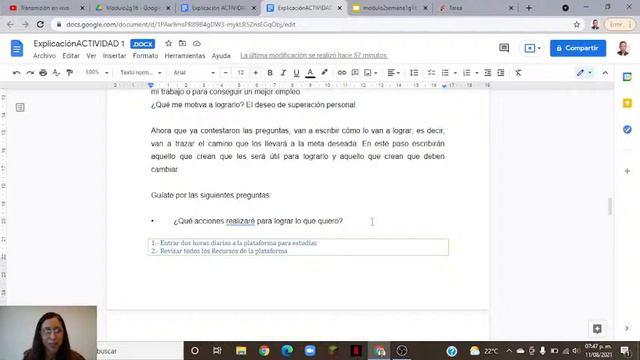Screen dimensions: 640x360
Task: Open editing mode pencil dropdown
Action: pos(584,73)
